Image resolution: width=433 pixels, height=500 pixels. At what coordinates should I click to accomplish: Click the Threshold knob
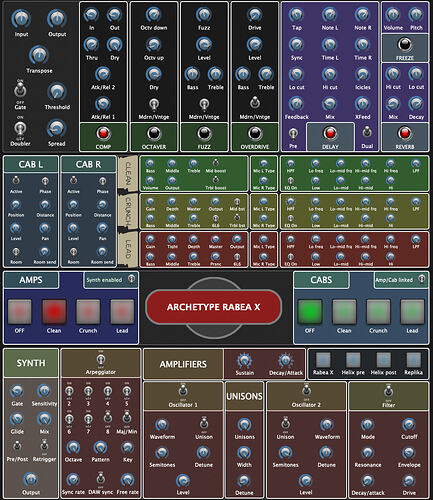point(57,92)
